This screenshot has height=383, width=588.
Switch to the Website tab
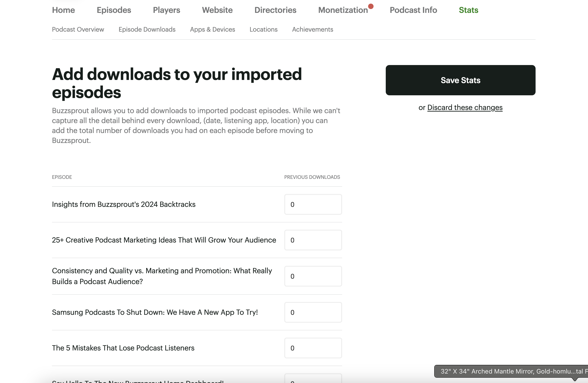217,10
